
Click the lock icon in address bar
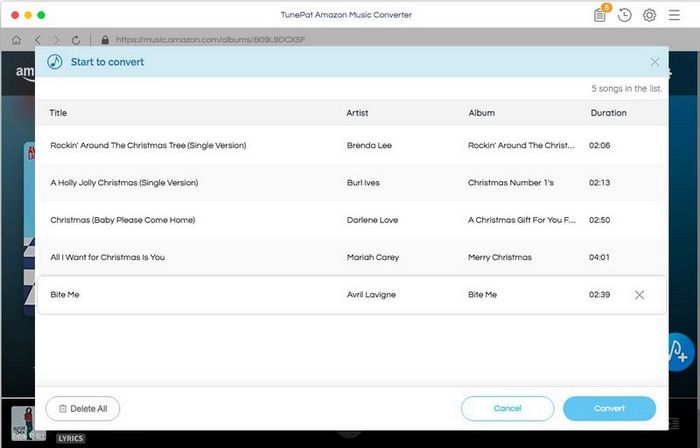pos(105,40)
